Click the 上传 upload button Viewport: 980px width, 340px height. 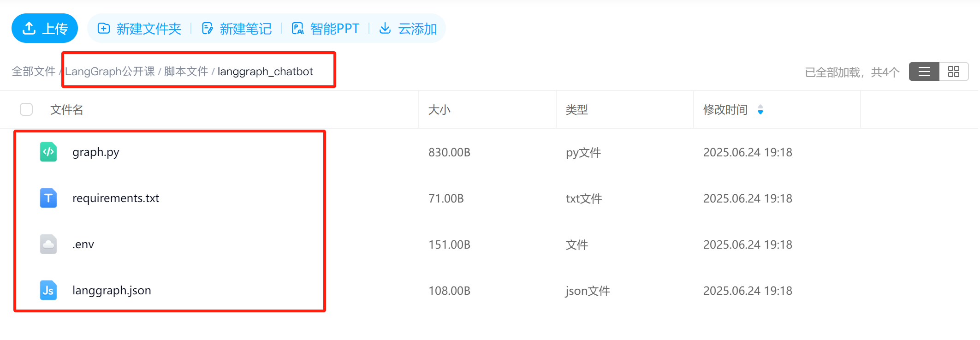click(45, 28)
